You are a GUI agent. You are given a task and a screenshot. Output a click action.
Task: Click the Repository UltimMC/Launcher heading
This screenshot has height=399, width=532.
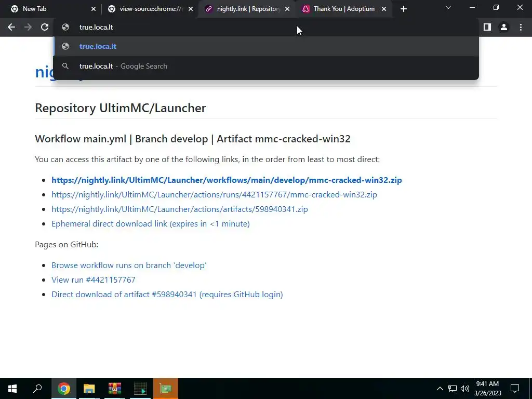121,108
